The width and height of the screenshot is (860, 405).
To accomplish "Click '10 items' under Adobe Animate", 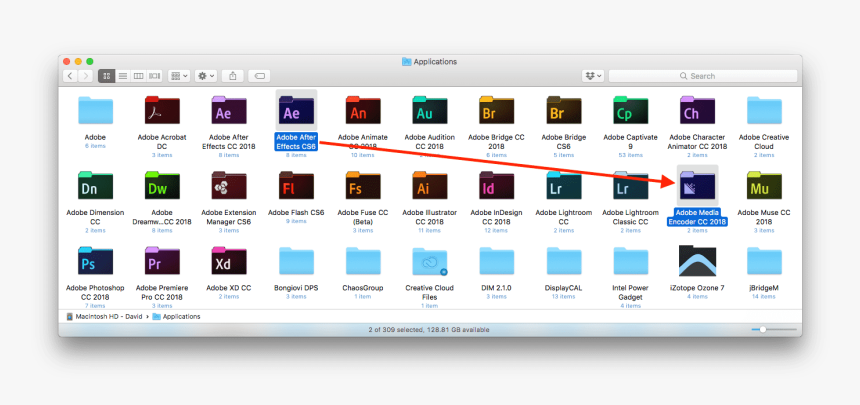I will (363, 155).
